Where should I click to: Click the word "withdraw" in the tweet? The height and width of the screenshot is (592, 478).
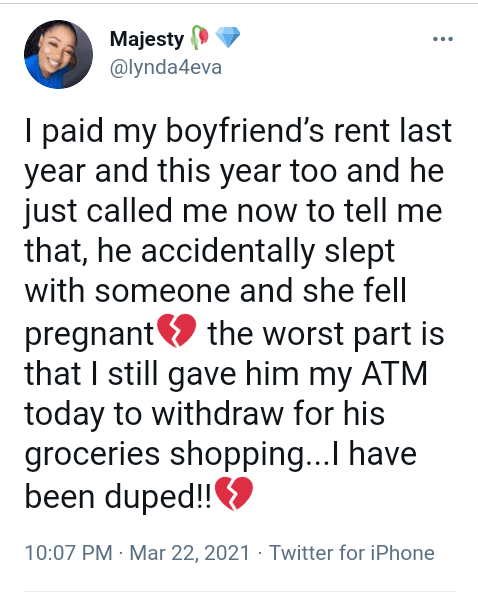click(217, 413)
